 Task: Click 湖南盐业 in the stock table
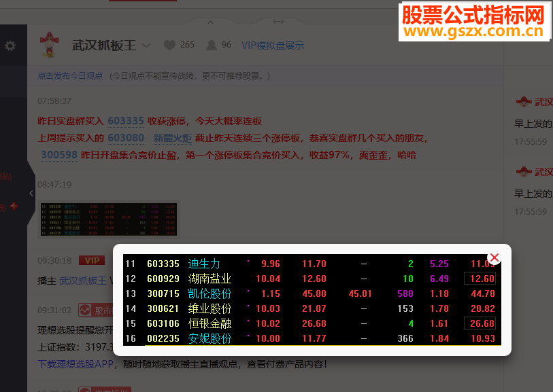point(210,279)
